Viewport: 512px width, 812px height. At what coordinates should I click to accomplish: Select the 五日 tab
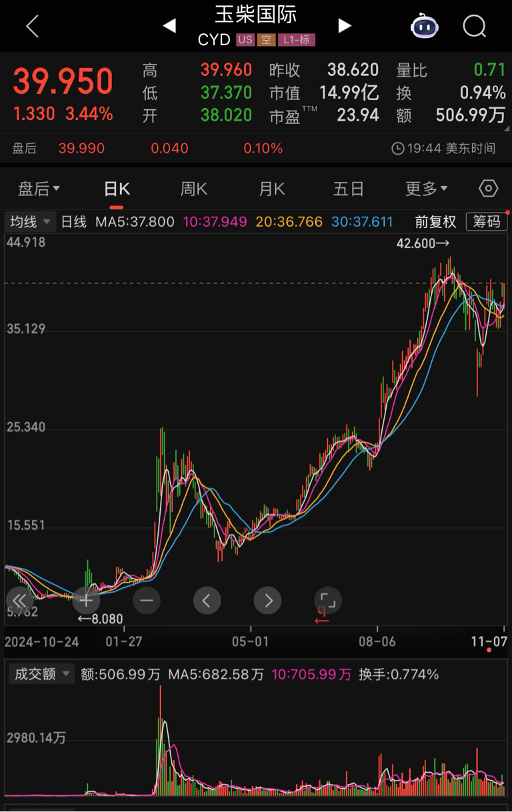(349, 189)
